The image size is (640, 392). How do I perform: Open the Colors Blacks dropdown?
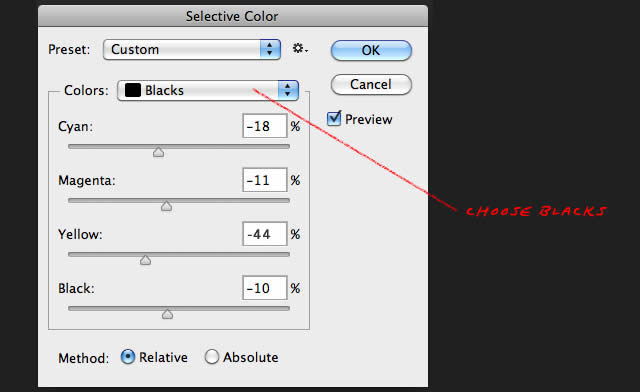[208, 90]
